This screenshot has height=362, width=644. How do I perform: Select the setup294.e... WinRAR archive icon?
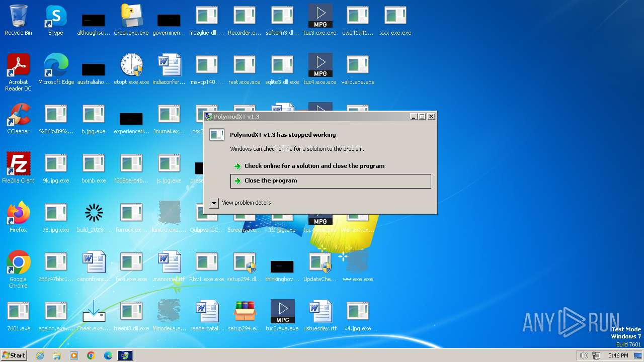[245, 316]
